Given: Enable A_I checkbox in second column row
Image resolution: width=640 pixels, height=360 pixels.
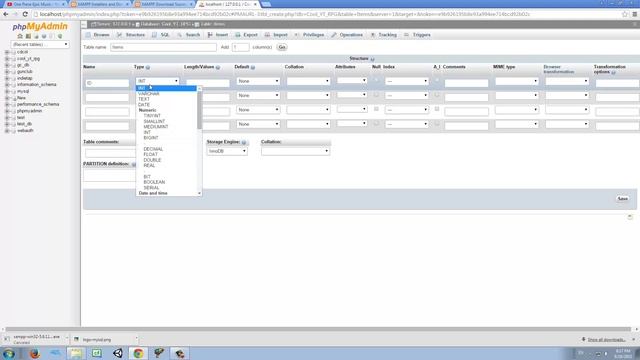Looking at the screenshot, I should (x=437, y=95).
